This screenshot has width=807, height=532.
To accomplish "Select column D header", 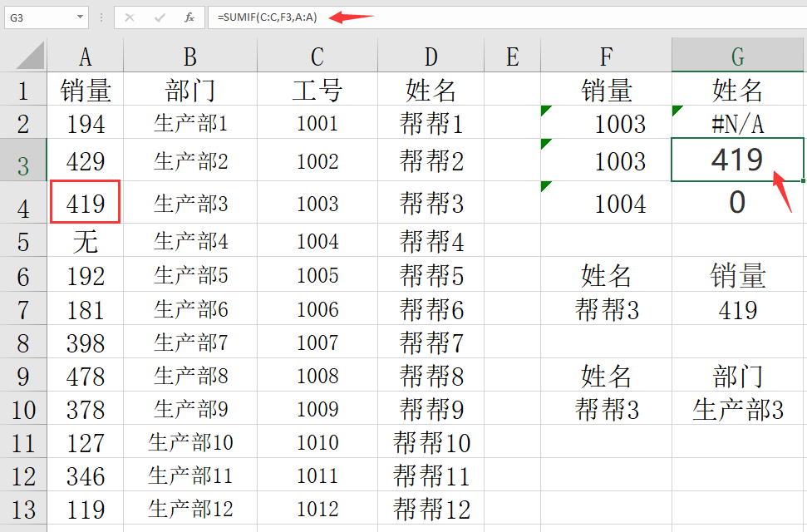I will pos(431,56).
